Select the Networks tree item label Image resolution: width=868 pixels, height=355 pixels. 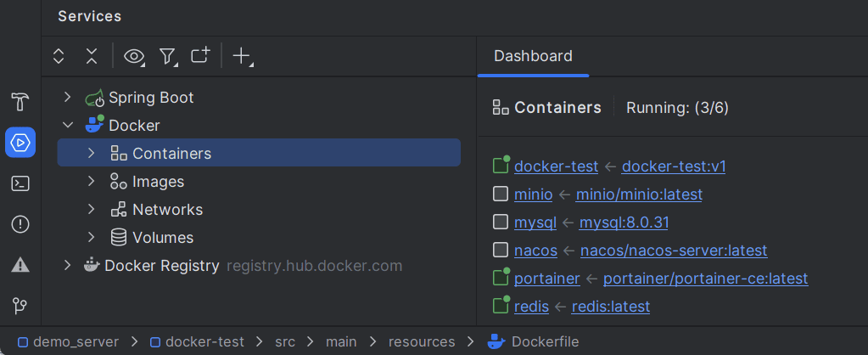pos(168,209)
